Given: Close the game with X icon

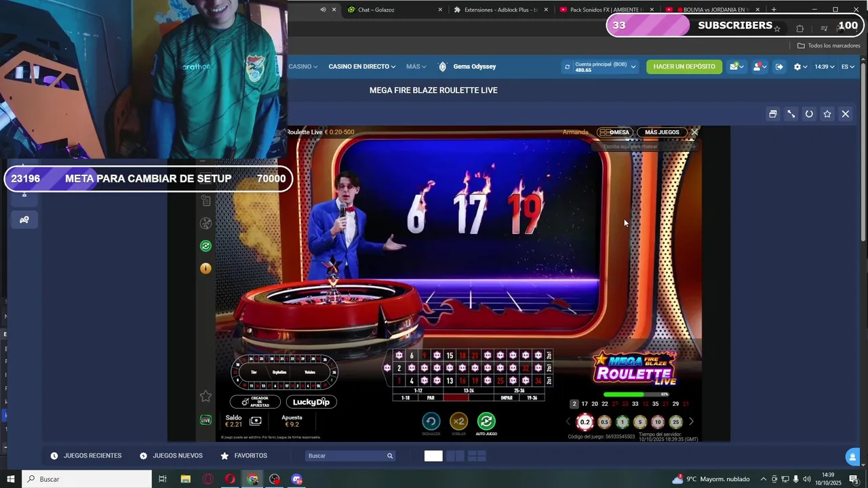Looking at the screenshot, I should pyautogui.click(x=846, y=114).
